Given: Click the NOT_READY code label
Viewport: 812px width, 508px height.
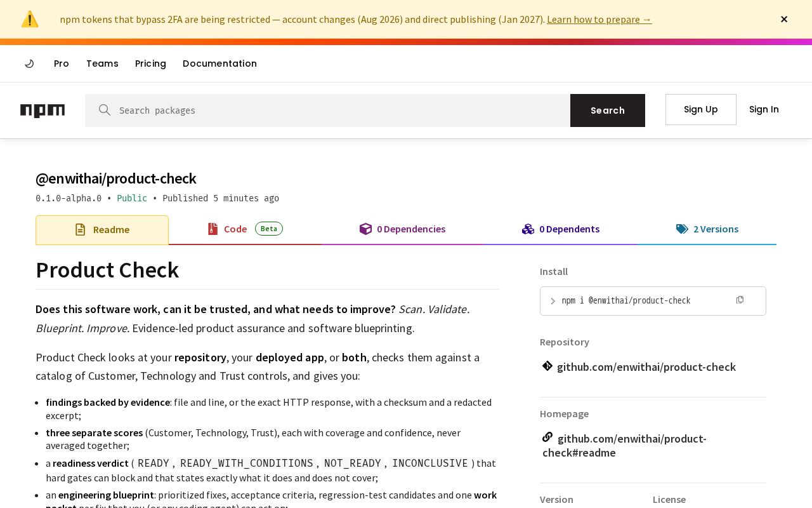Looking at the screenshot, I should [353, 464].
